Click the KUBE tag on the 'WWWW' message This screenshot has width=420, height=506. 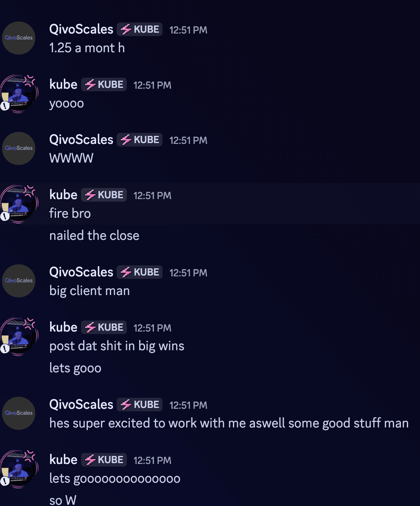tap(139, 140)
